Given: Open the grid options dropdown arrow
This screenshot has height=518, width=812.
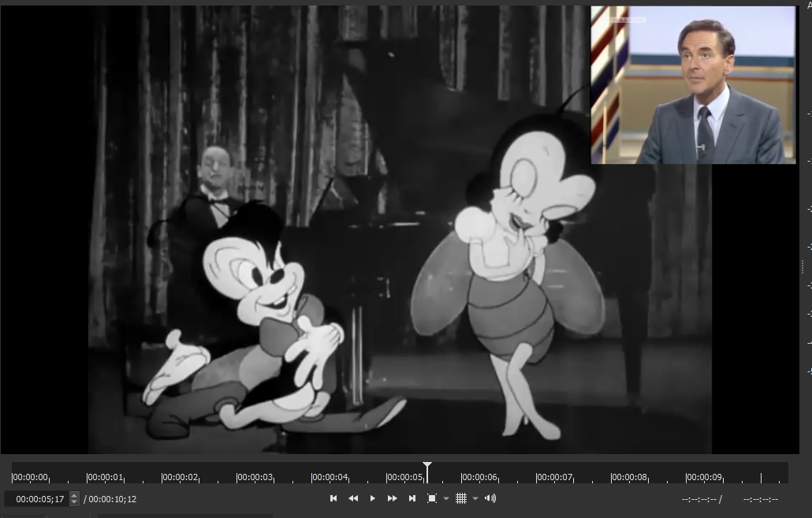Looking at the screenshot, I should click(x=475, y=499).
